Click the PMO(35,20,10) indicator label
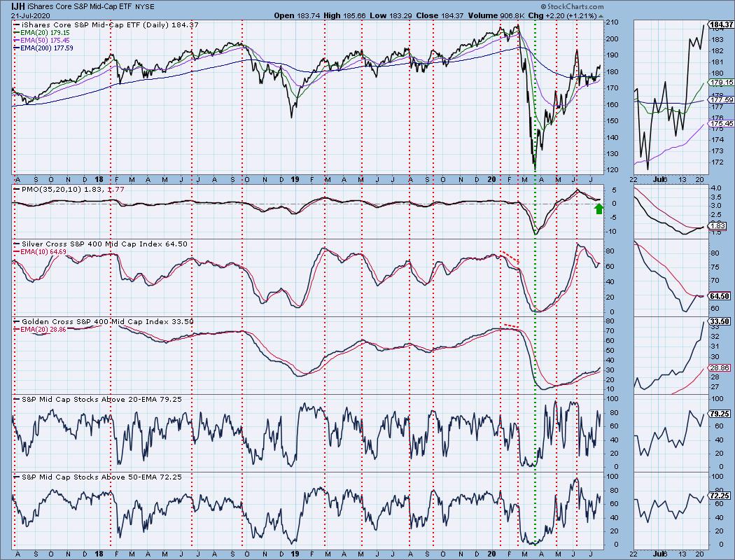This screenshot has width=735, height=560. point(69,189)
